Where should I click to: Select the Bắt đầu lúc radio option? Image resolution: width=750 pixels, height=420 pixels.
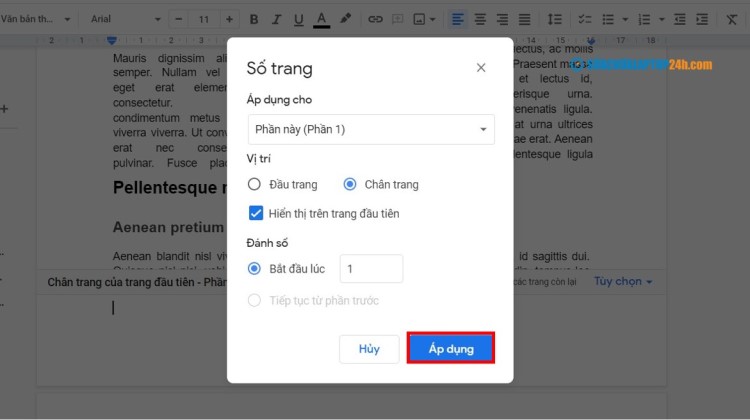click(254, 268)
